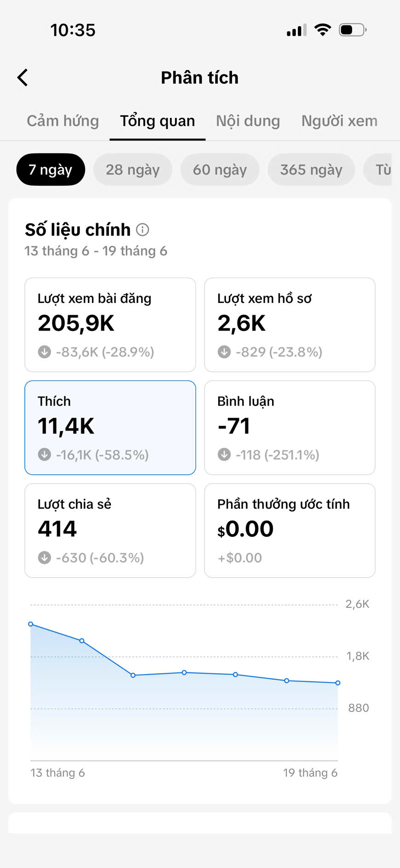400x868 pixels.
Task: Select the 365 ngày time range
Action: click(x=311, y=169)
